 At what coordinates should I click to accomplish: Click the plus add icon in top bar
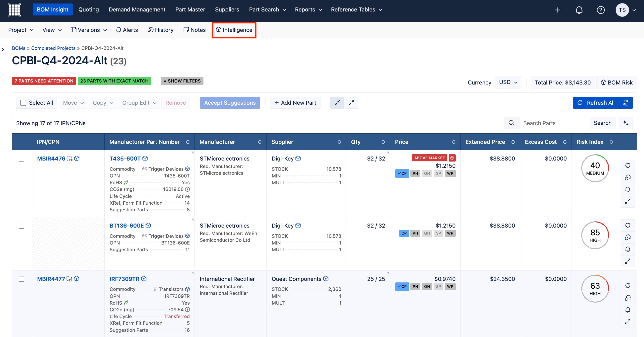558,10
